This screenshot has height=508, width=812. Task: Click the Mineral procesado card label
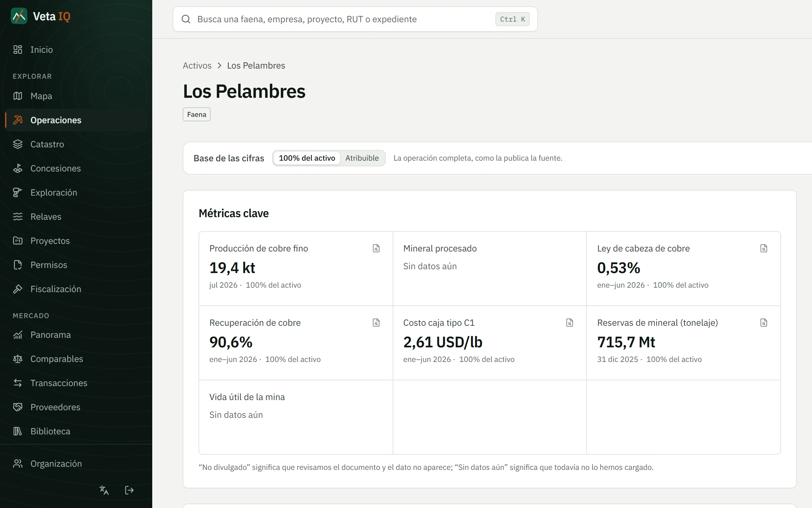click(440, 248)
